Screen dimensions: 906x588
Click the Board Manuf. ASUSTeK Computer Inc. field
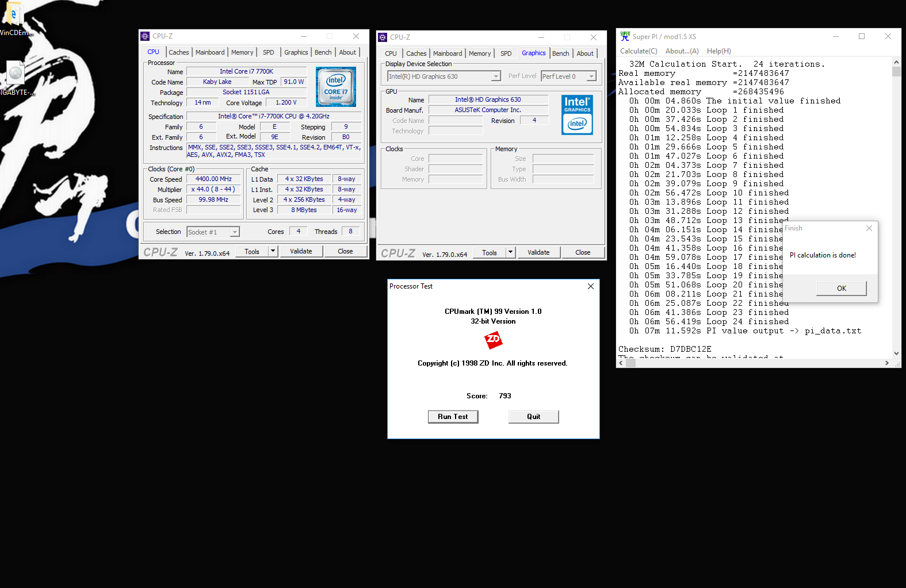(x=488, y=110)
